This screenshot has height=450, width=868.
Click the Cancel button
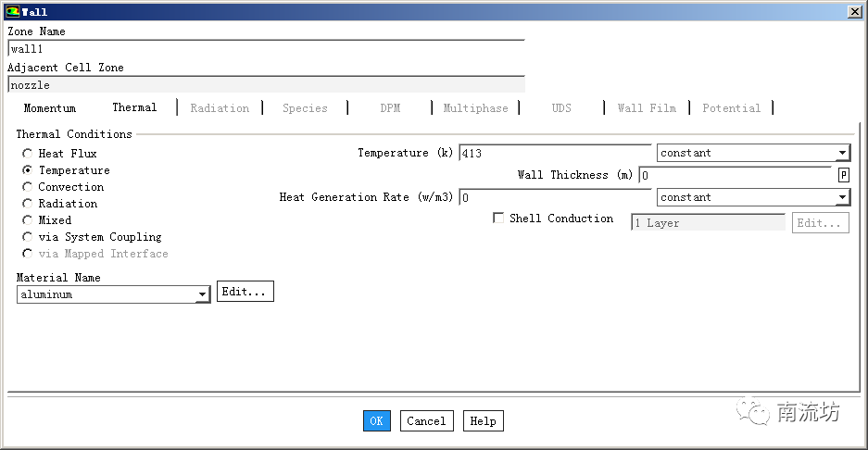click(426, 420)
